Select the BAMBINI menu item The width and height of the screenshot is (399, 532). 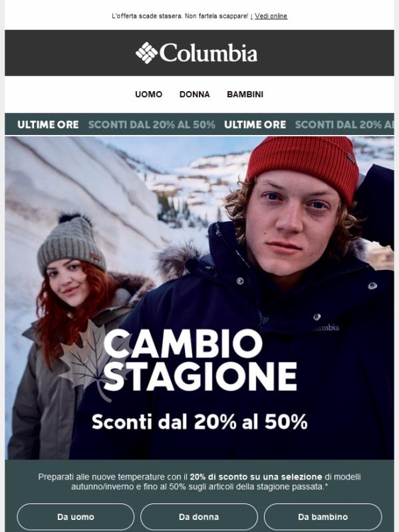tap(245, 94)
